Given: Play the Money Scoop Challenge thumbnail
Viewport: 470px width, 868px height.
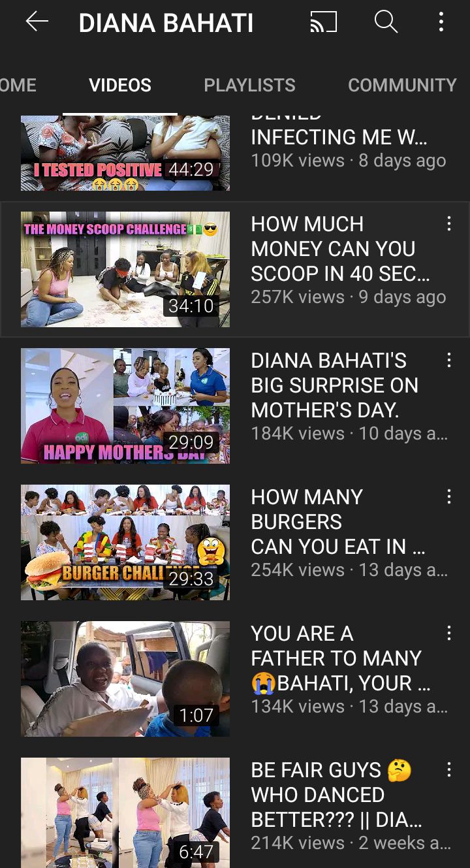Looking at the screenshot, I should (x=125, y=269).
